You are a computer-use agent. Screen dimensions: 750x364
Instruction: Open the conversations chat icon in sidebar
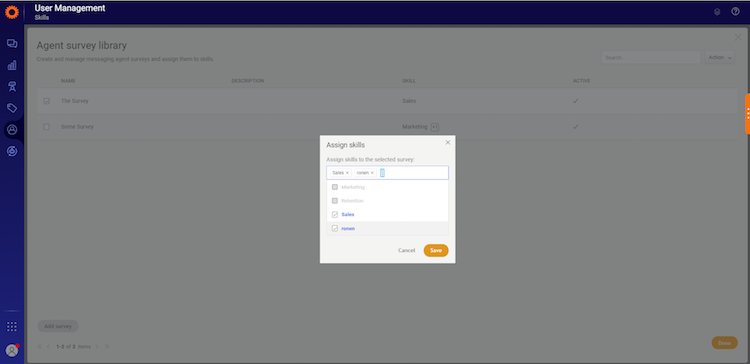pyautogui.click(x=12, y=44)
